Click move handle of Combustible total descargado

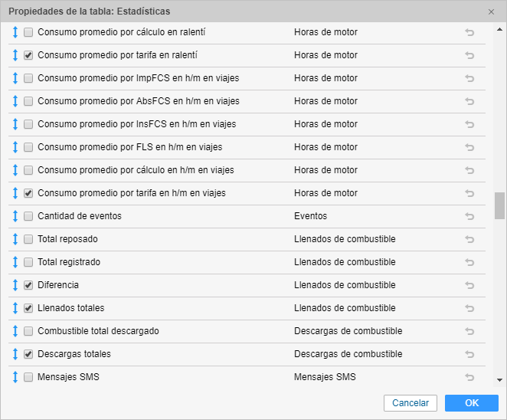click(x=15, y=331)
